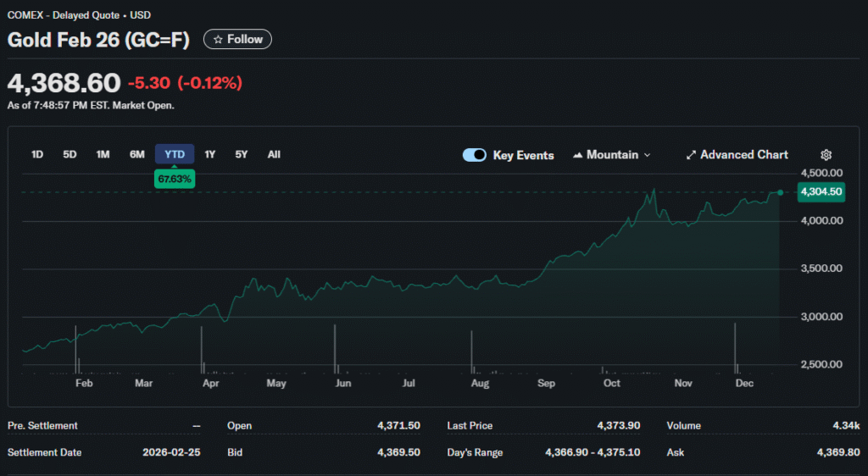Open chart settings with the gear icon
This screenshot has width=868, height=476.
click(x=826, y=155)
